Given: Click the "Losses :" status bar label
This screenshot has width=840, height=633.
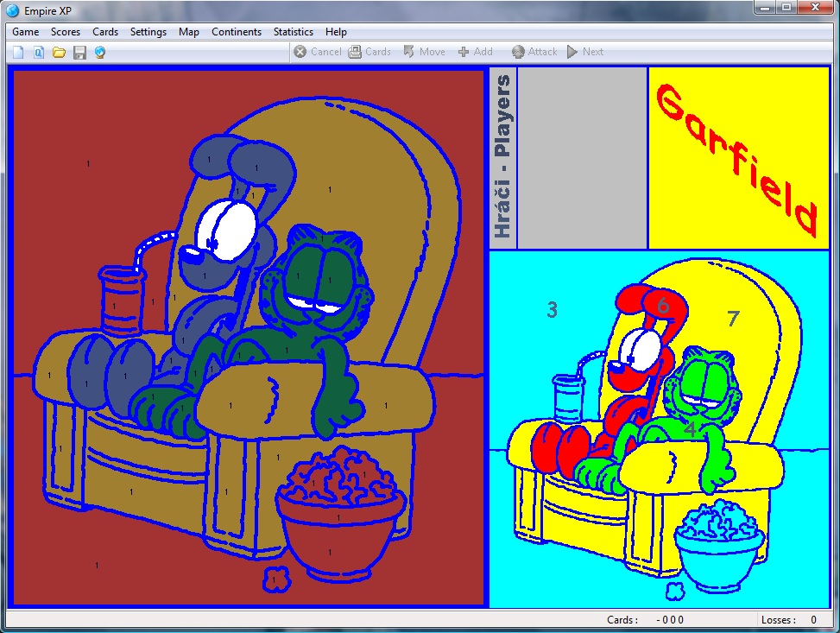Looking at the screenshot, I should click(779, 619).
